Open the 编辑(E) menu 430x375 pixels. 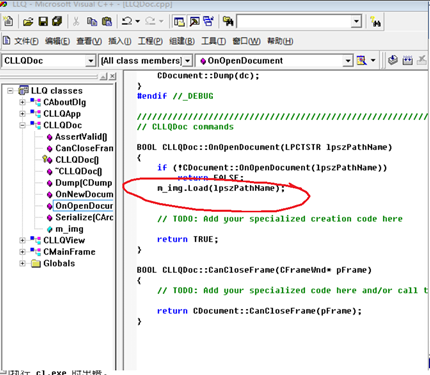(x=57, y=41)
